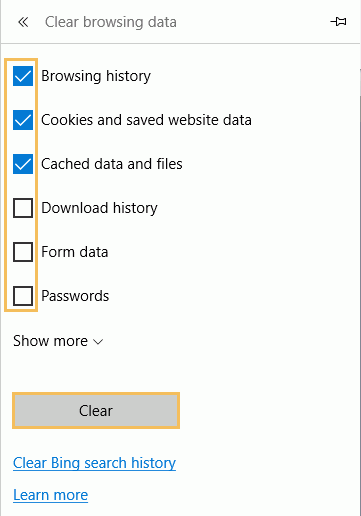The width and height of the screenshot is (361, 516).
Task: Click the Browsing history label text
Action: 96,76
